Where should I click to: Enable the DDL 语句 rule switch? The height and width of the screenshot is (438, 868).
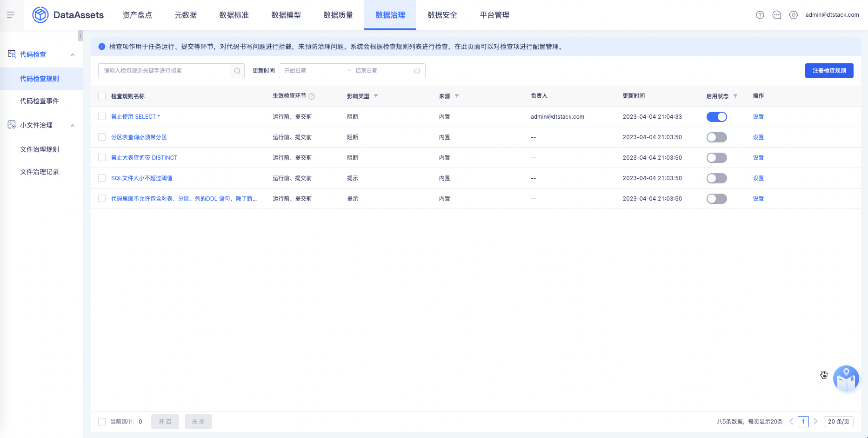[717, 199]
